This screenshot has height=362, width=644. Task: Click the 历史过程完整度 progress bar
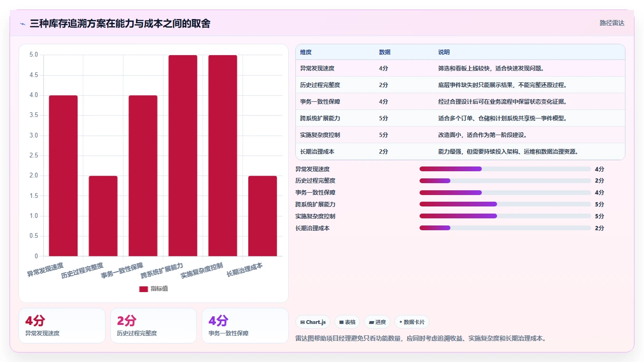click(x=505, y=181)
